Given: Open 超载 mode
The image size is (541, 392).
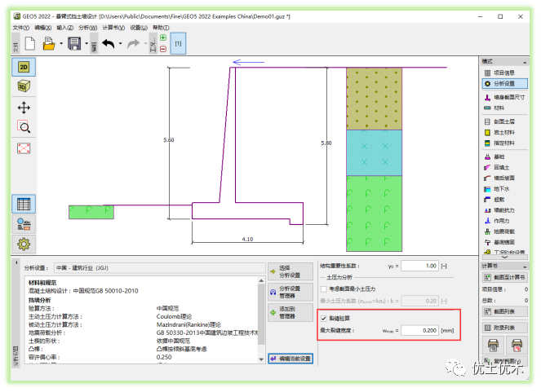Looking at the screenshot, I should (x=504, y=200).
